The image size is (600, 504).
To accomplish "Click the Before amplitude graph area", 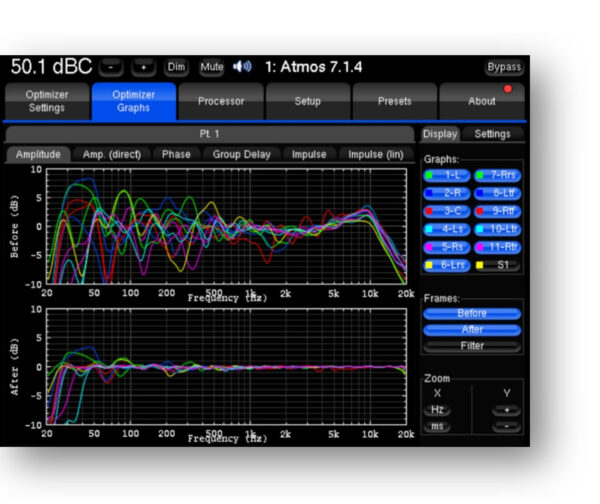I will [x=226, y=226].
